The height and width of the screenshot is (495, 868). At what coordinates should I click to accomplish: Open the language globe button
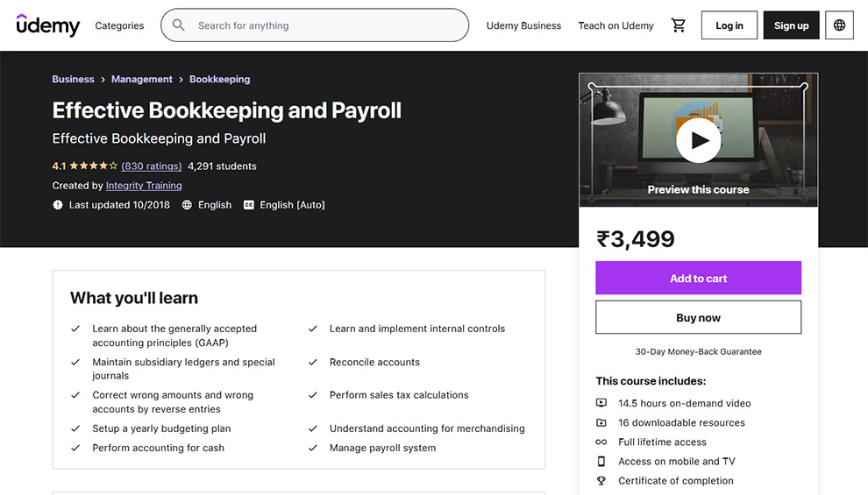(x=839, y=25)
